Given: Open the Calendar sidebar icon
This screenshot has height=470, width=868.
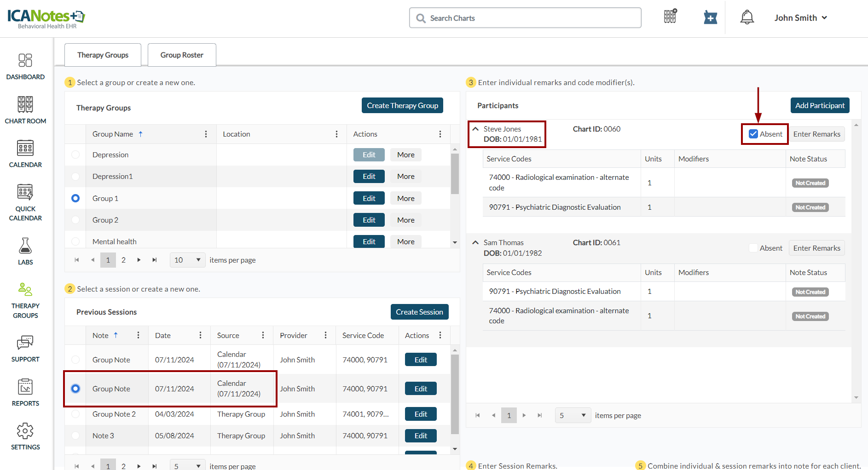Looking at the screenshot, I should (x=25, y=154).
